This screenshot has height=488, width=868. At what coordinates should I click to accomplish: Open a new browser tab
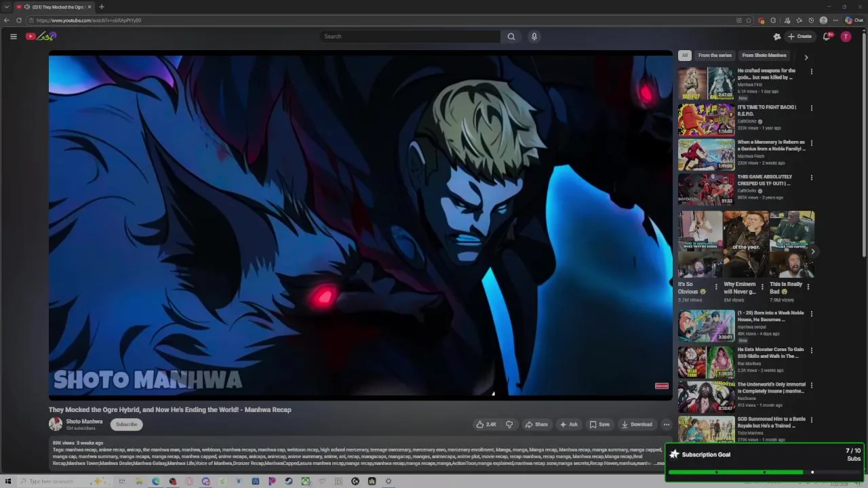[x=102, y=7]
